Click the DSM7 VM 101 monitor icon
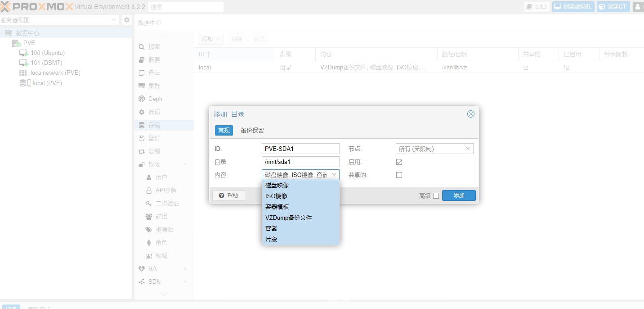644x309 pixels. tap(24, 63)
